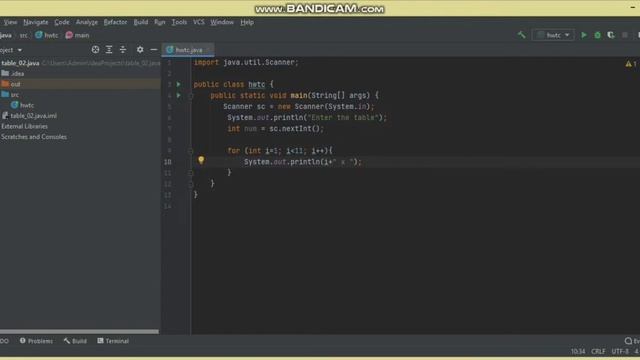The height and width of the screenshot is (360, 640).
Task: Select the hwtc class file in project tree
Action: [x=27, y=105]
